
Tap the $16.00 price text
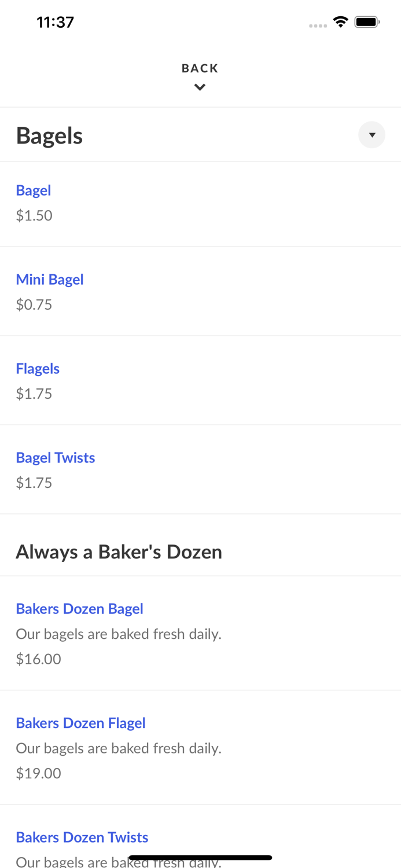pyautogui.click(x=38, y=659)
